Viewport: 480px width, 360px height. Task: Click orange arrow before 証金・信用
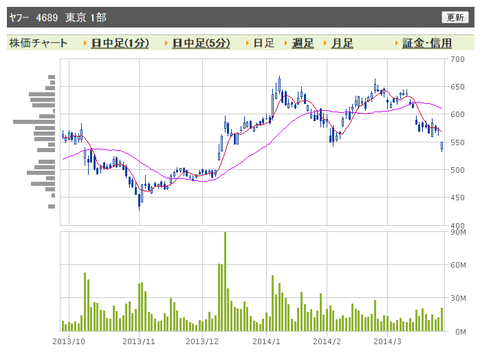coord(396,43)
